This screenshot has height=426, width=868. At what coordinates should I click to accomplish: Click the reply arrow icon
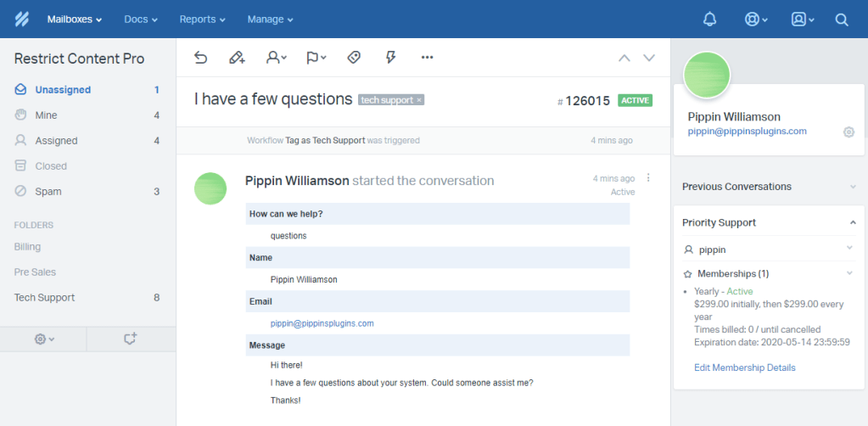pos(200,57)
